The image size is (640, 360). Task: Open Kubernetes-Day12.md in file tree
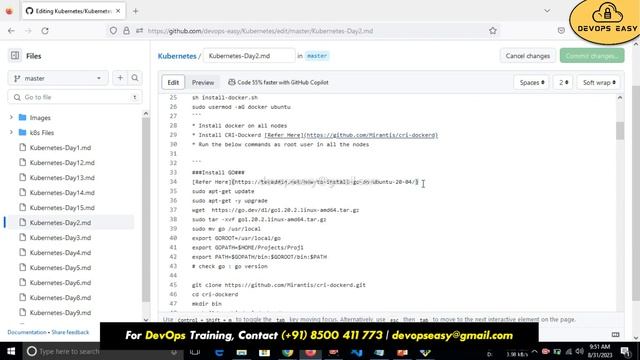coord(62,162)
